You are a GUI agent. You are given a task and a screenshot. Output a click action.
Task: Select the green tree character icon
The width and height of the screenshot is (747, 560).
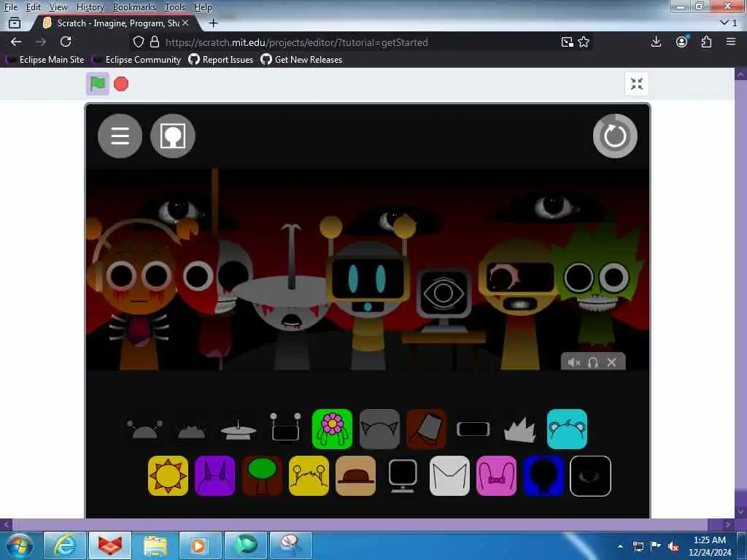click(x=262, y=475)
